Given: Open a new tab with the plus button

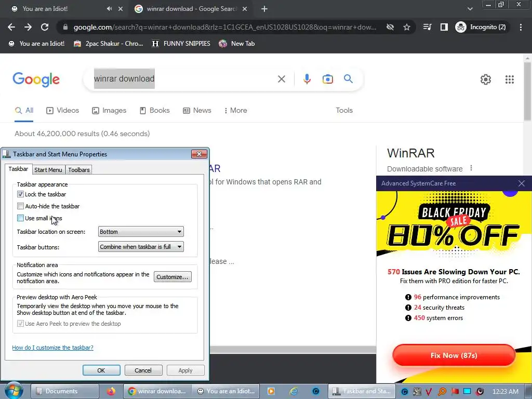Looking at the screenshot, I should pos(264,9).
